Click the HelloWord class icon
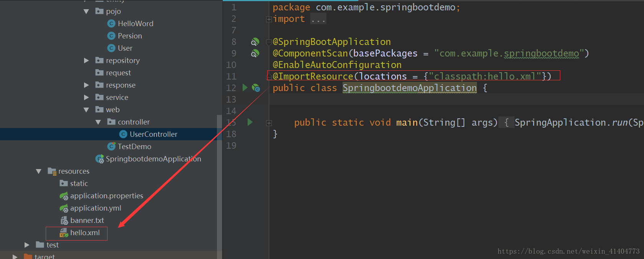Viewport: 644px width, 259px height. (x=111, y=23)
